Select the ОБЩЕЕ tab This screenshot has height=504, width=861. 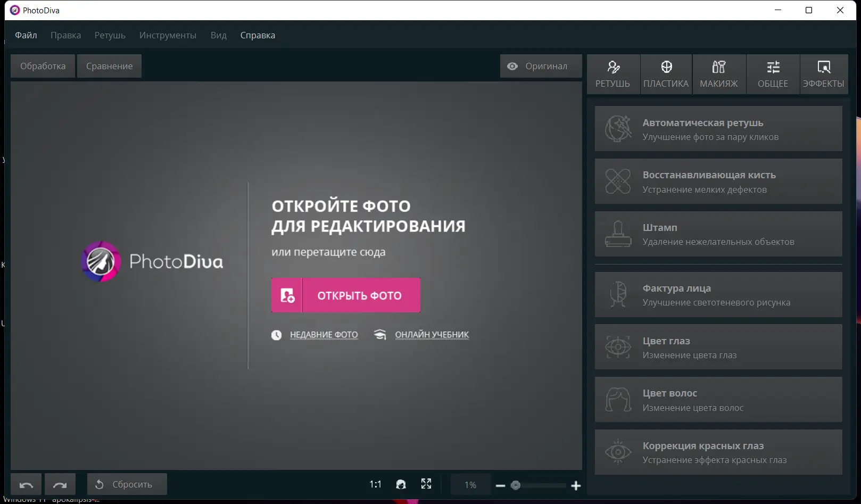(x=773, y=74)
